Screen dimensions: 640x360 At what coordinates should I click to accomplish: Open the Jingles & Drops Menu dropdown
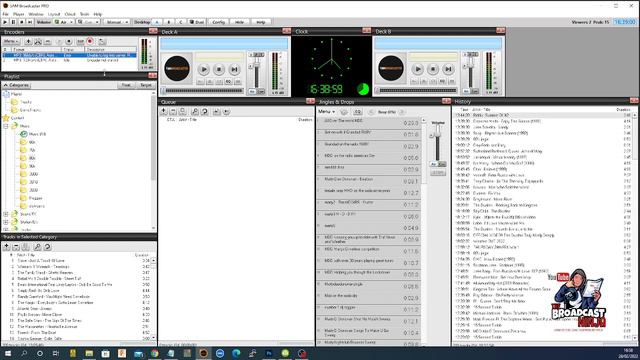(x=326, y=111)
